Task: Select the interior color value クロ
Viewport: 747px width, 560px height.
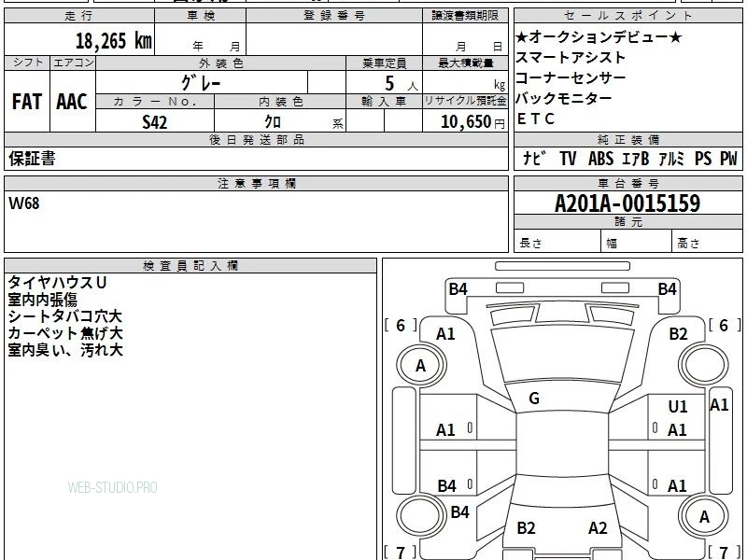Action: pos(273,122)
